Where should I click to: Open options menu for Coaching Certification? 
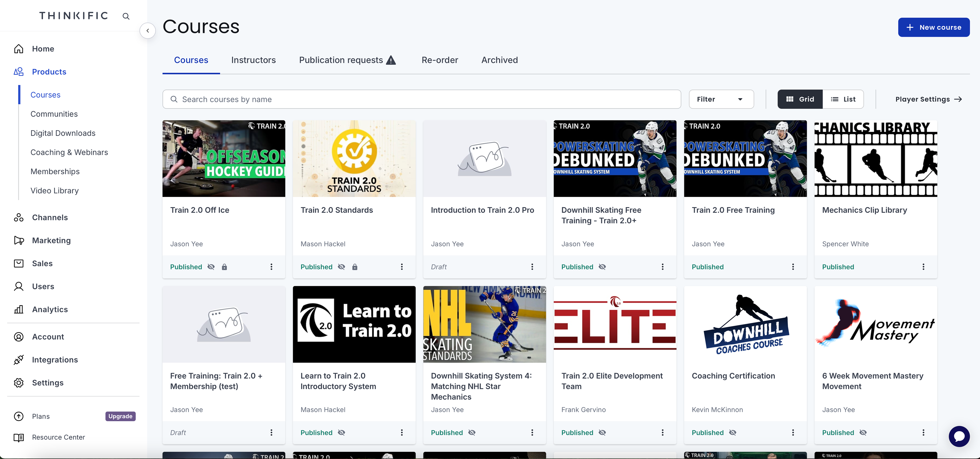pyautogui.click(x=793, y=433)
